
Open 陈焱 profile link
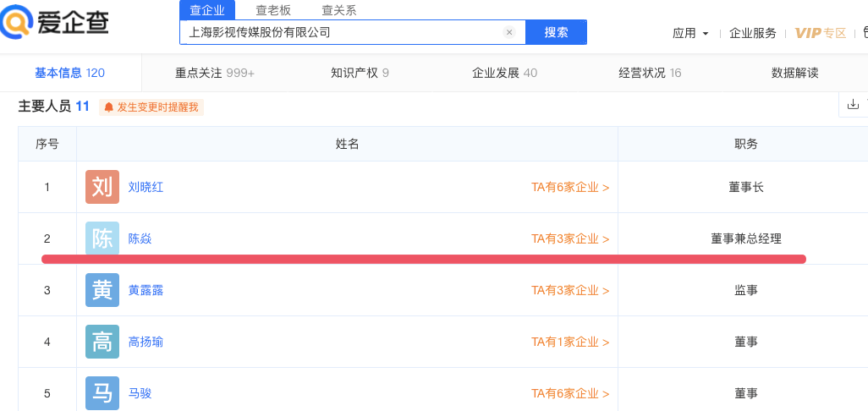pos(140,238)
